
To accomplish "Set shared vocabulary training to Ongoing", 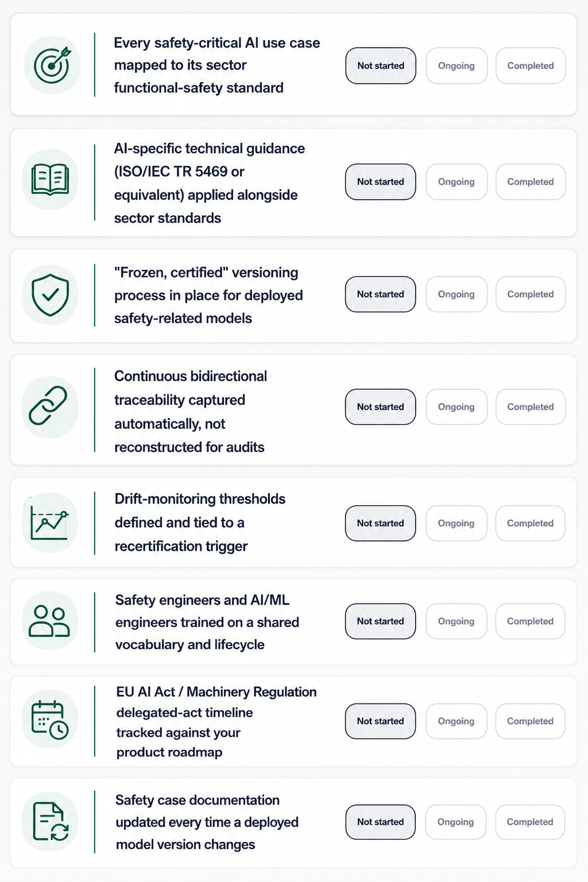I will point(457,621).
